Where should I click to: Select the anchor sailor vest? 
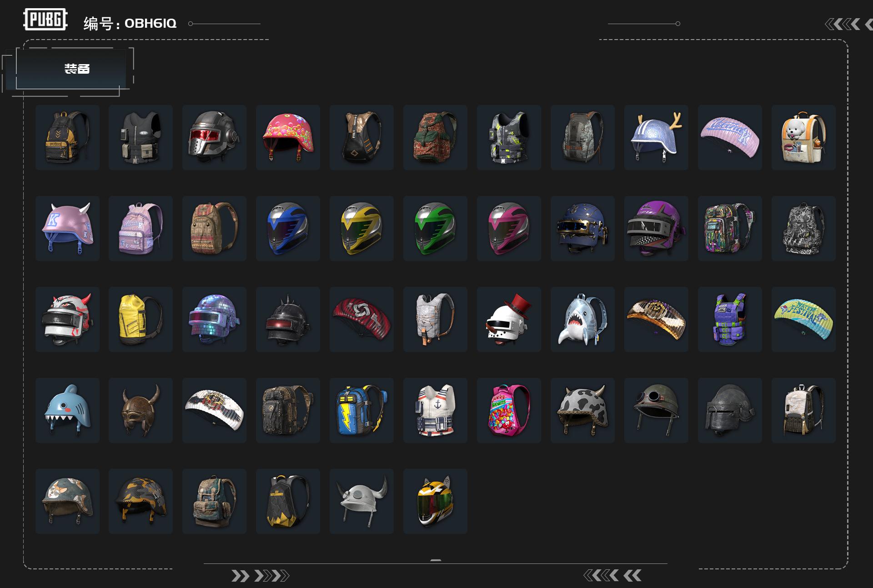(x=435, y=410)
